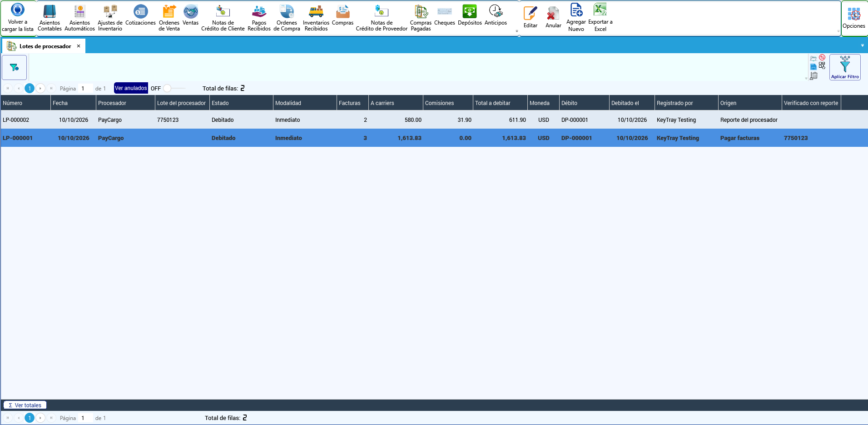The width and height of the screenshot is (868, 425).
Task: Click Agregar Nuevo button
Action: click(576, 18)
